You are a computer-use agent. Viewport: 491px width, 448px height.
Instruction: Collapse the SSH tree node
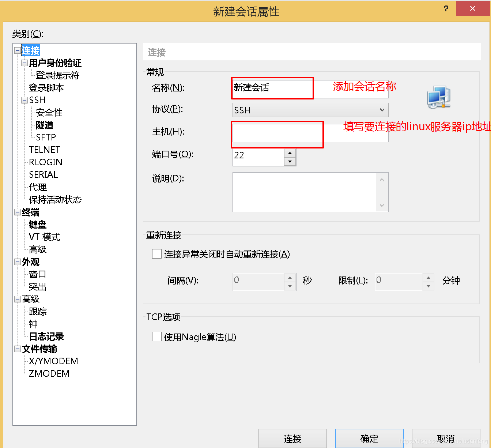pyautogui.click(x=24, y=100)
